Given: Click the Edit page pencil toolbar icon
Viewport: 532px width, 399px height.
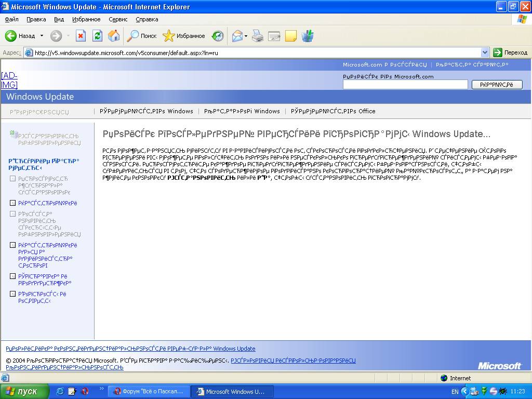Looking at the screenshot, I should 274,36.
